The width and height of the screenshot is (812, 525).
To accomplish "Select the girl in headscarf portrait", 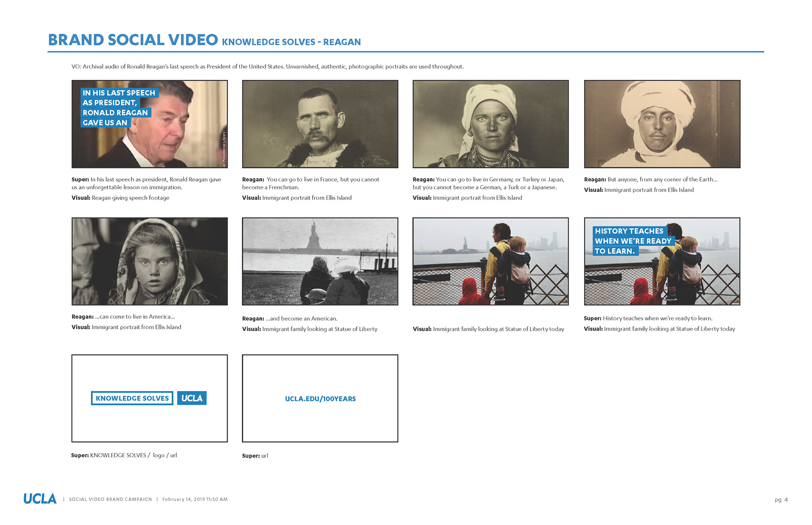I will (150, 261).
